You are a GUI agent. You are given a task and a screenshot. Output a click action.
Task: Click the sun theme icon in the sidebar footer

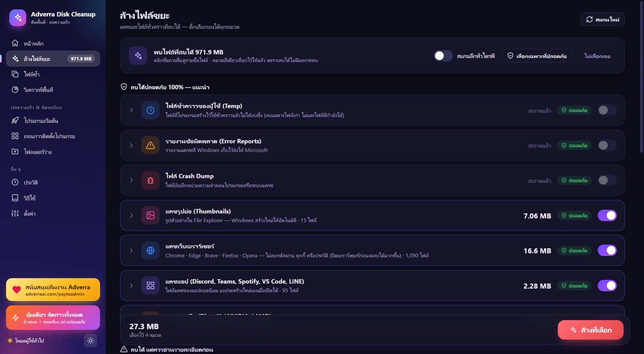[91, 341]
